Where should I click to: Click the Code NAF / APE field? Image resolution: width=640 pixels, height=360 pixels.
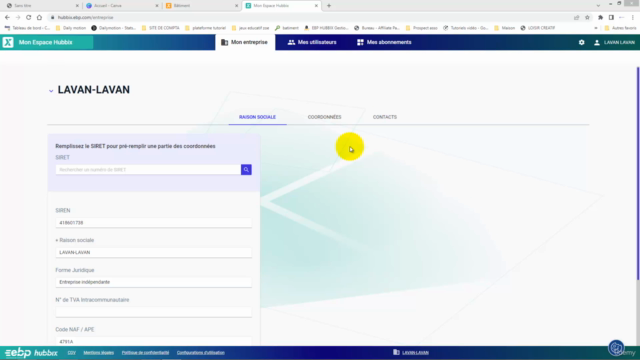point(153,341)
